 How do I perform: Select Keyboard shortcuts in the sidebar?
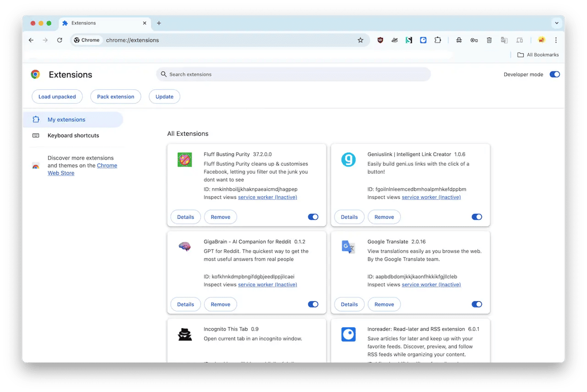coord(73,136)
